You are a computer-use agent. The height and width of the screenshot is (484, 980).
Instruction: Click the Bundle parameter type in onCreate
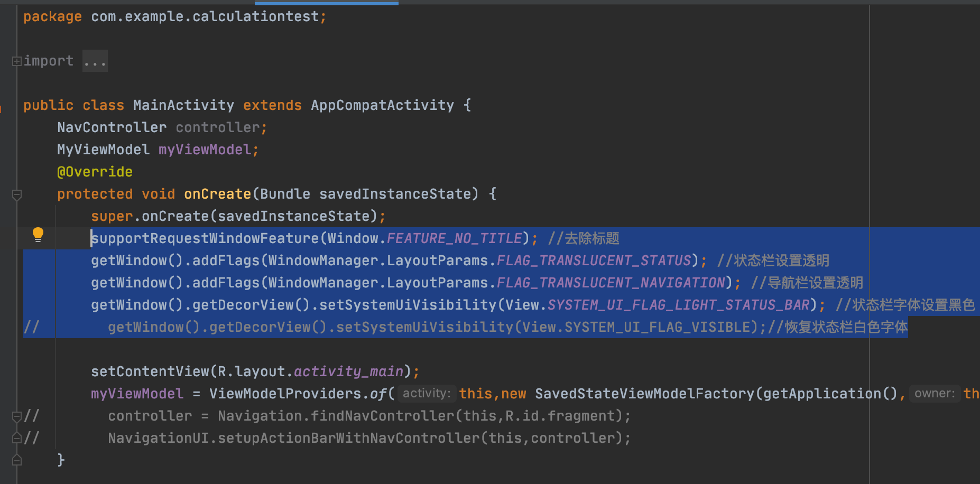(285, 194)
